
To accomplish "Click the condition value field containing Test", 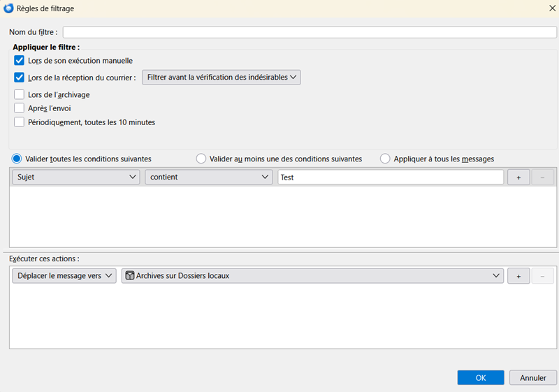I will [x=391, y=177].
